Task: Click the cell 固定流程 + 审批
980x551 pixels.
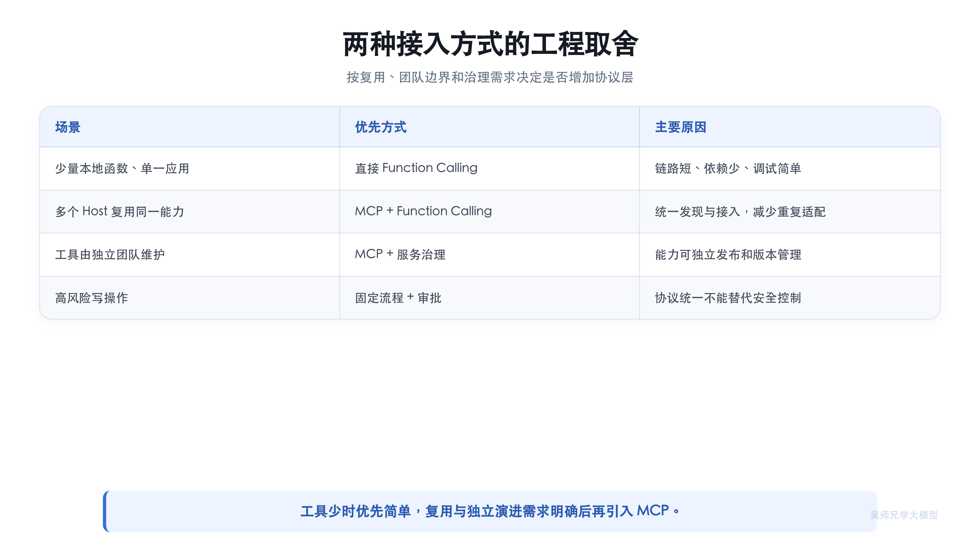Action: [x=489, y=298]
